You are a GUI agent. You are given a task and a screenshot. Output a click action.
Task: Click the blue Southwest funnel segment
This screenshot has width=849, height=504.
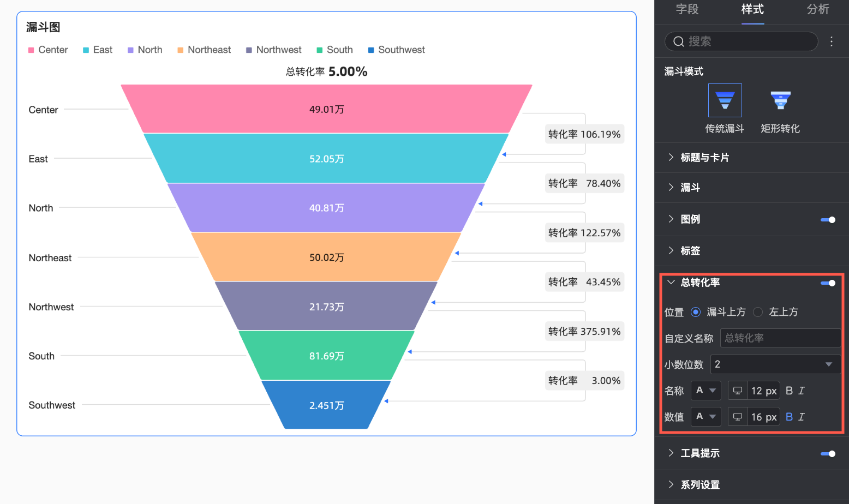tap(326, 405)
